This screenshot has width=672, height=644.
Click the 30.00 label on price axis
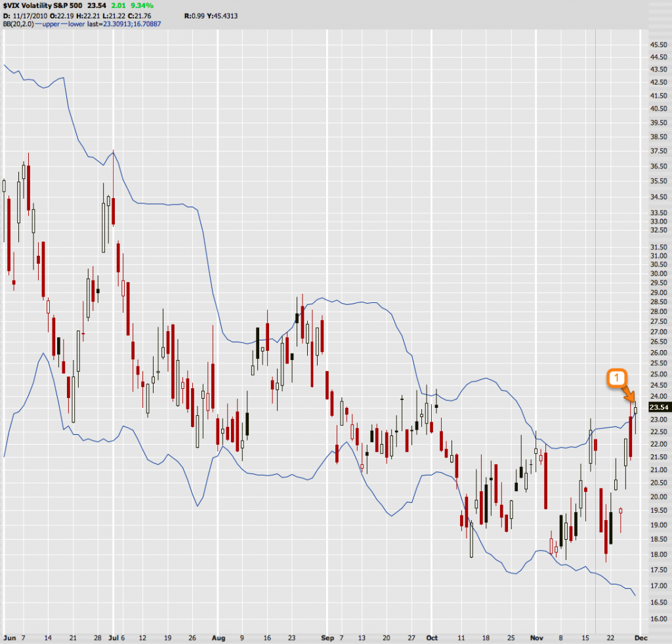tap(657, 273)
